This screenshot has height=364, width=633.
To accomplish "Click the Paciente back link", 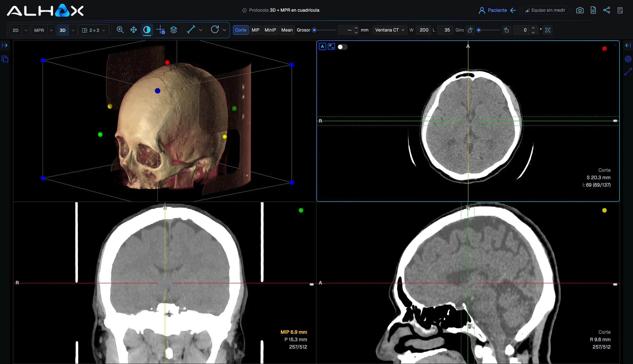I will [497, 10].
